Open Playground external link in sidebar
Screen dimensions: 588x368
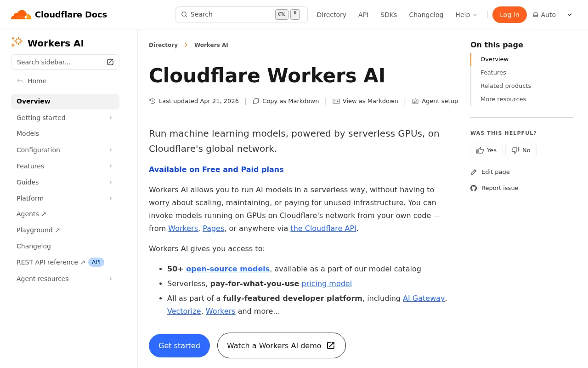(x=38, y=230)
